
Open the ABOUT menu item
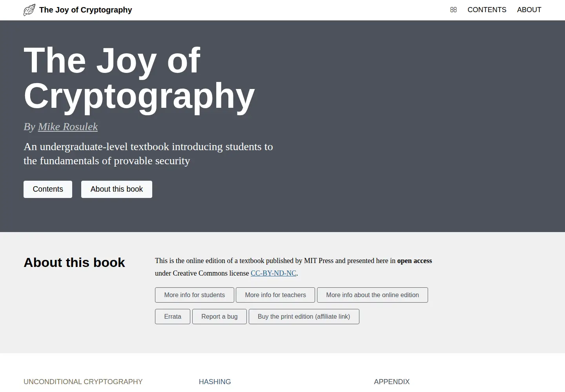tap(529, 10)
